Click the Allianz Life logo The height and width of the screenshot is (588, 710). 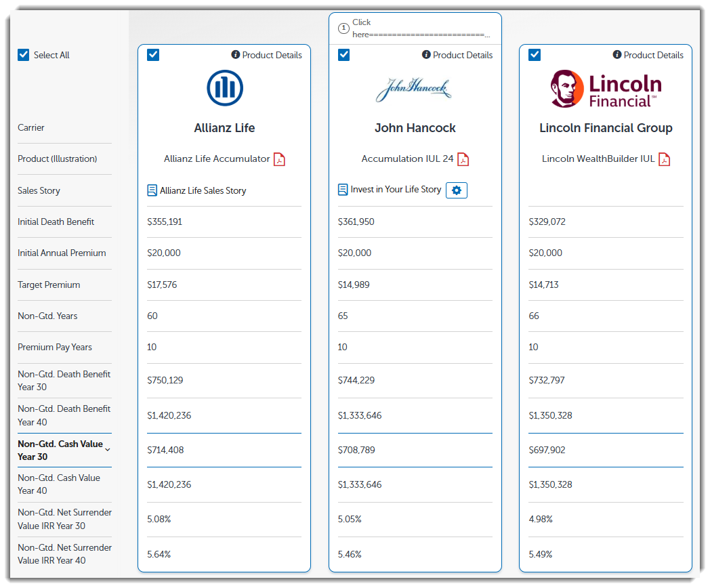point(225,88)
